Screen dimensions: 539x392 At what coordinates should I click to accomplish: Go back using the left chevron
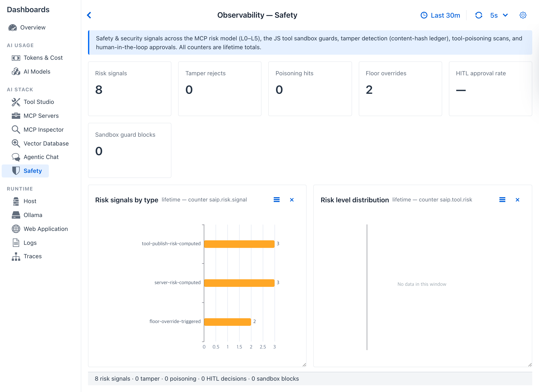point(89,15)
